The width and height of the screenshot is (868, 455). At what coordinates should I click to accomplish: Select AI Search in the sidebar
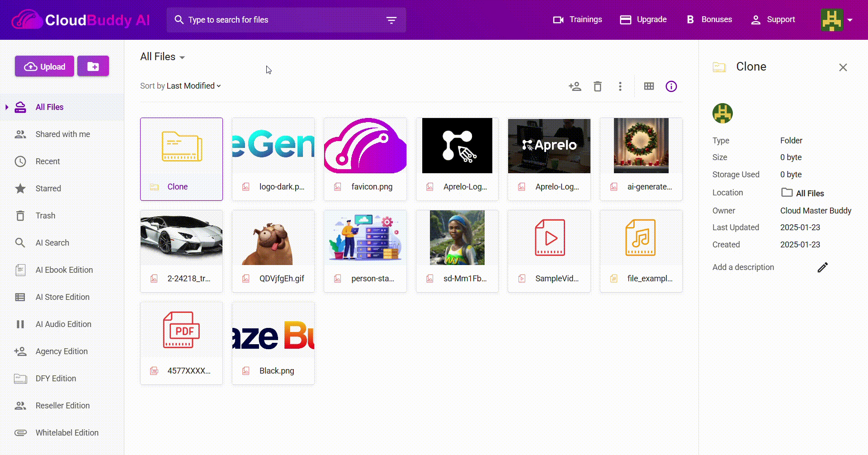pyautogui.click(x=52, y=242)
